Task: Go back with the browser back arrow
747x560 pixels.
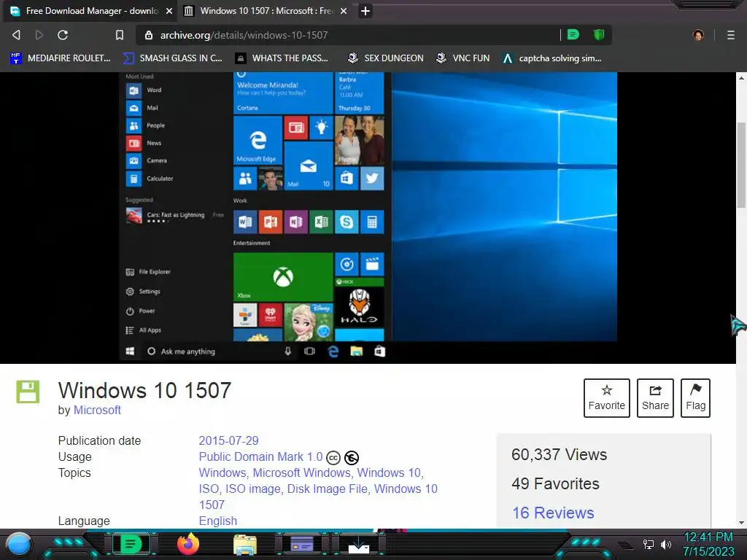Action: [x=16, y=35]
